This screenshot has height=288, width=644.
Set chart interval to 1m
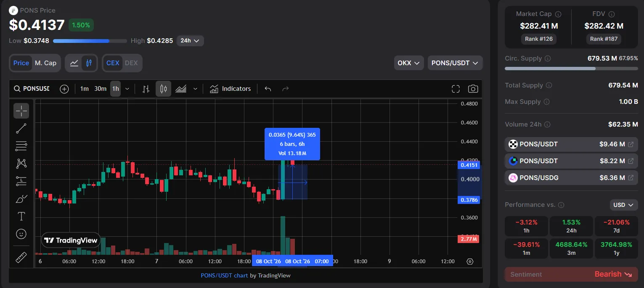click(x=85, y=89)
